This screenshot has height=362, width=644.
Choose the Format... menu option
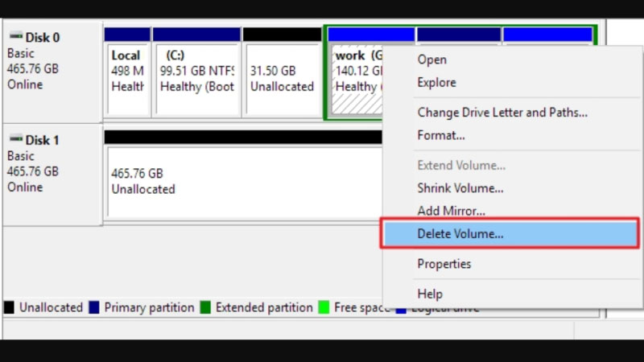point(441,135)
